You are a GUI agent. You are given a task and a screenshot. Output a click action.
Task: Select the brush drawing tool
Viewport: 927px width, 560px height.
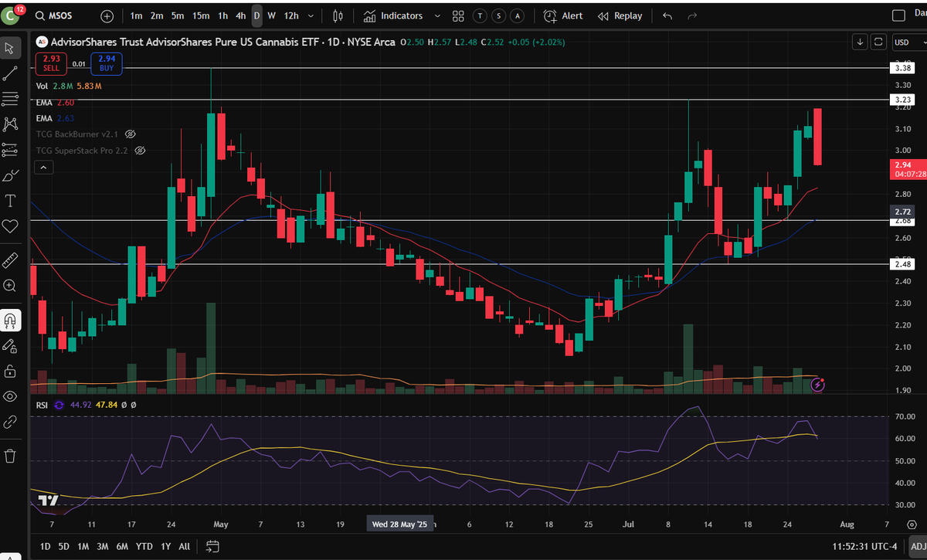(x=10, y=175)
